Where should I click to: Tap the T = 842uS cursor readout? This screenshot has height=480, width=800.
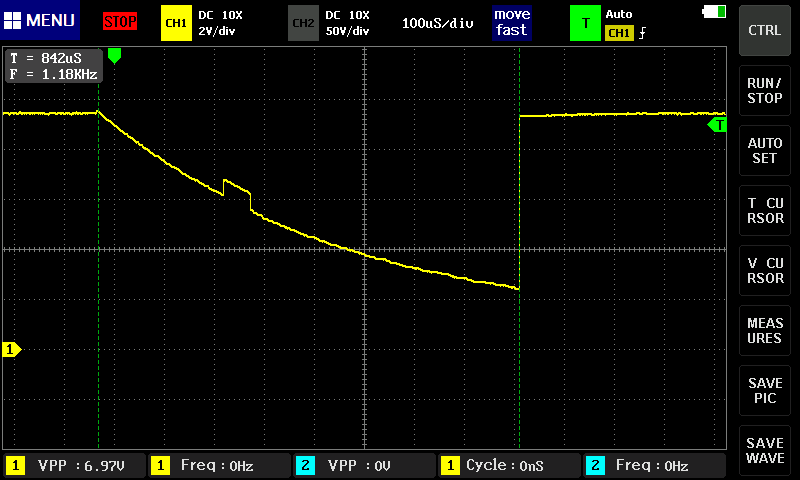tap(46, 58)
